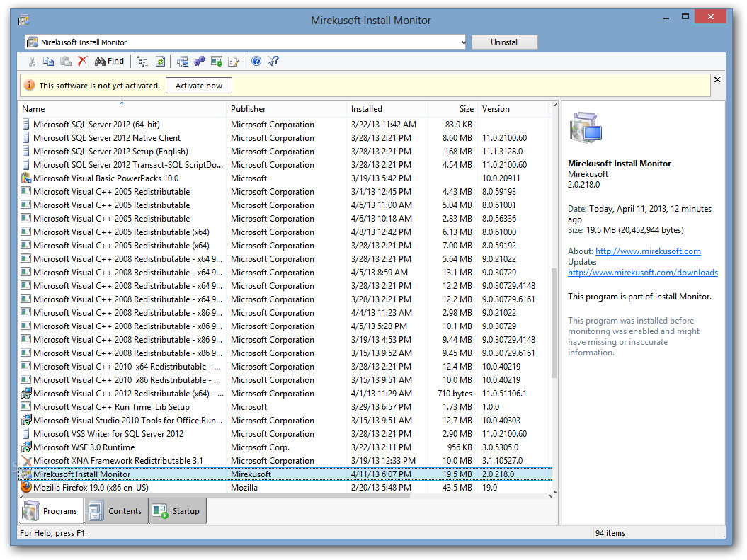
Task: Select Microsoft Visual Basic PowerPacks 10.0
Action: (285, 178)
